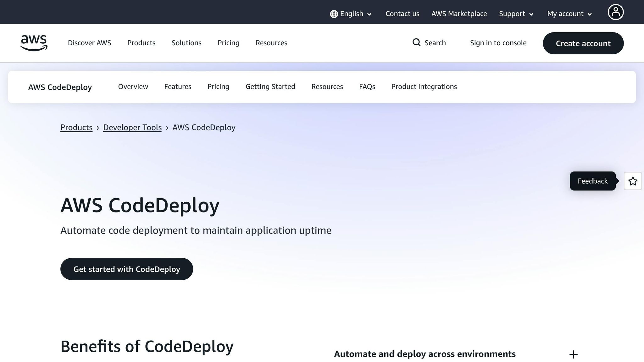Click the AWS logo home icon
The width and height of the screenshot is (644, 362).
[34, 43]
